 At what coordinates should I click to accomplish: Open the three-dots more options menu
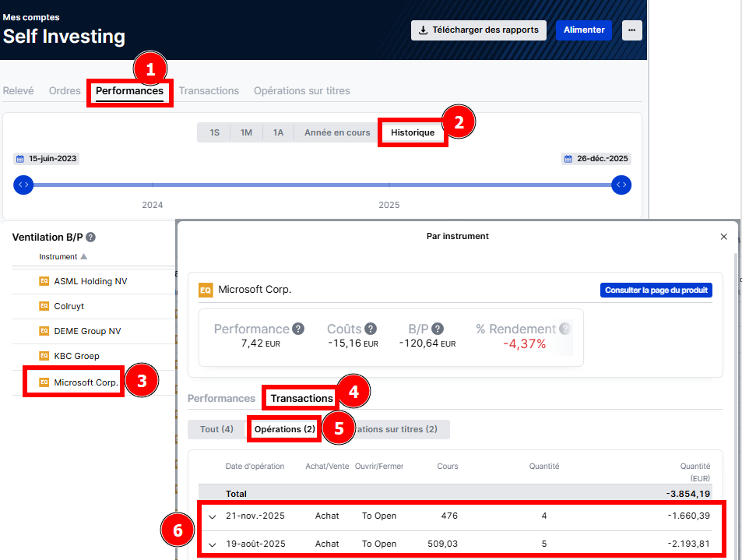[x=631, y=30]
